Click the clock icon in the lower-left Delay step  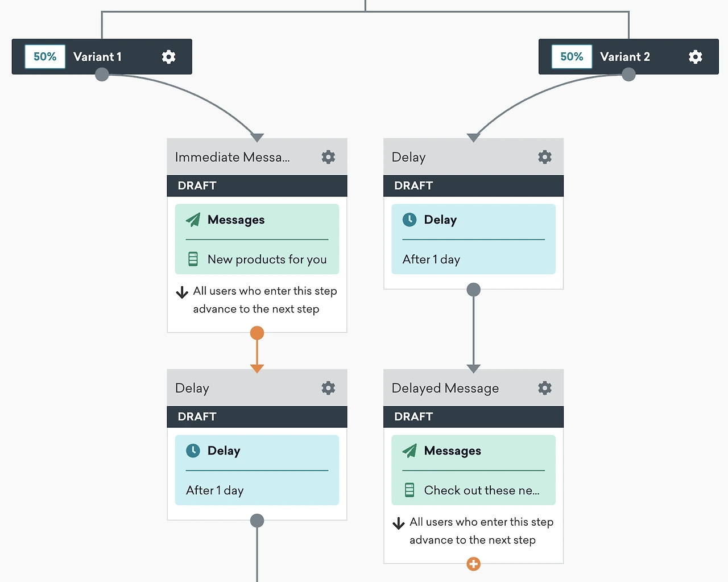[193, 451]
